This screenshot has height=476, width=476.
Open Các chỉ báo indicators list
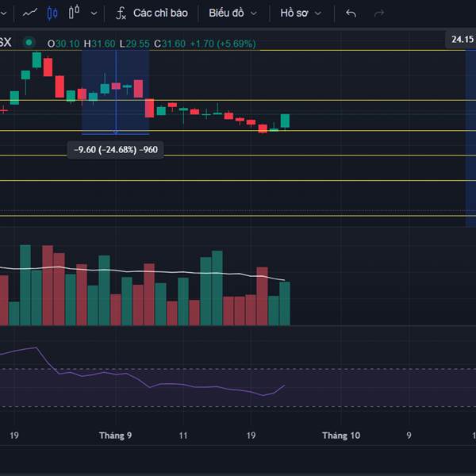click(x=159, y=13)
